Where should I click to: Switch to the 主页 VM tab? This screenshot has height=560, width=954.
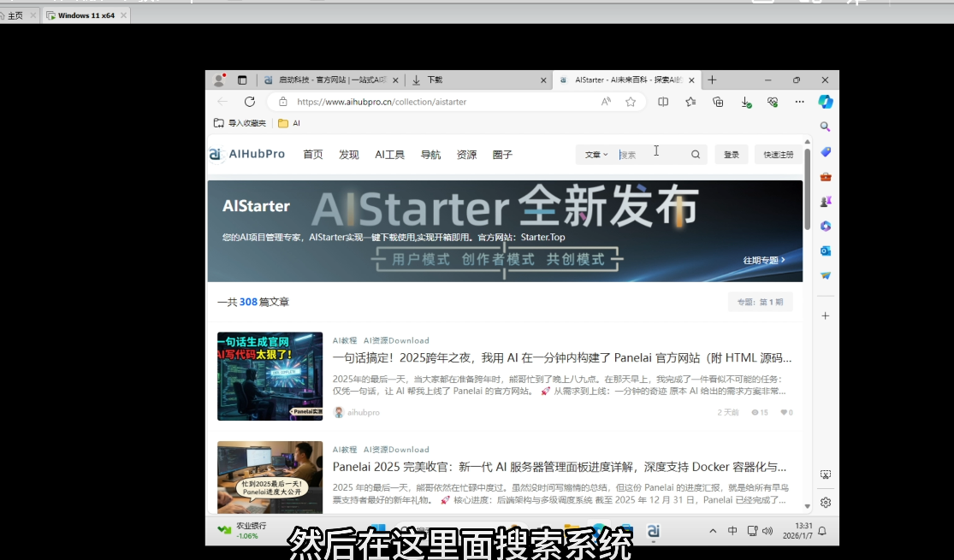[x=15, y=15]
